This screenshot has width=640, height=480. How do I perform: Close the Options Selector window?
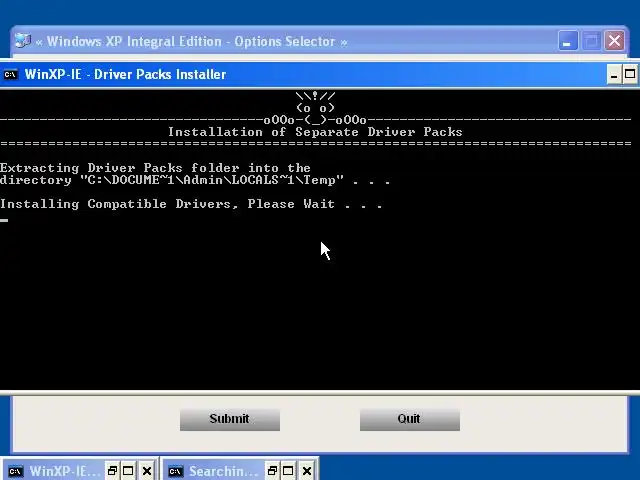coord(615,41)
